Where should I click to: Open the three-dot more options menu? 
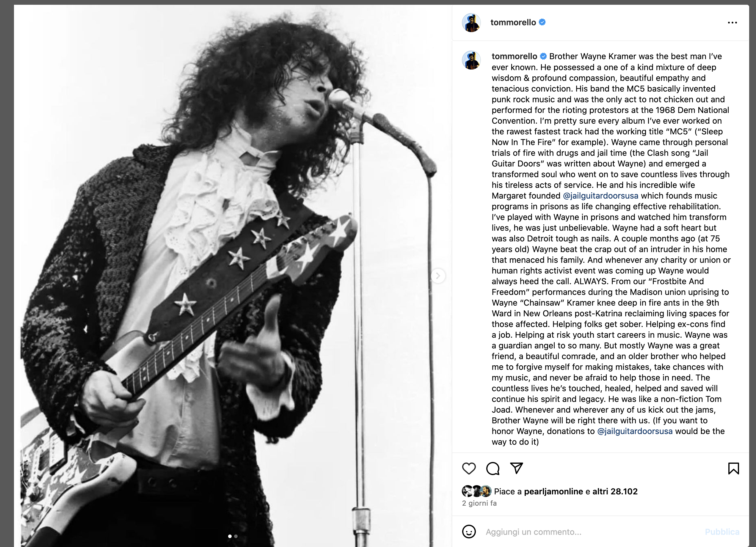tap(732, 23)
